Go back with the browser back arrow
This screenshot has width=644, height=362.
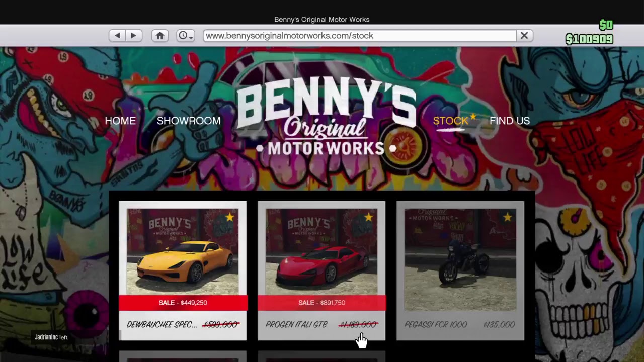tap(117, 36)
